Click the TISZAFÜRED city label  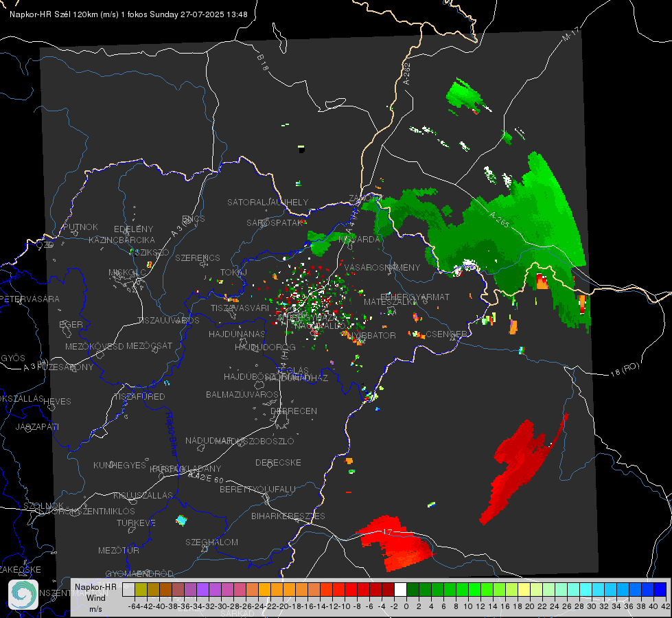point(139,397)
